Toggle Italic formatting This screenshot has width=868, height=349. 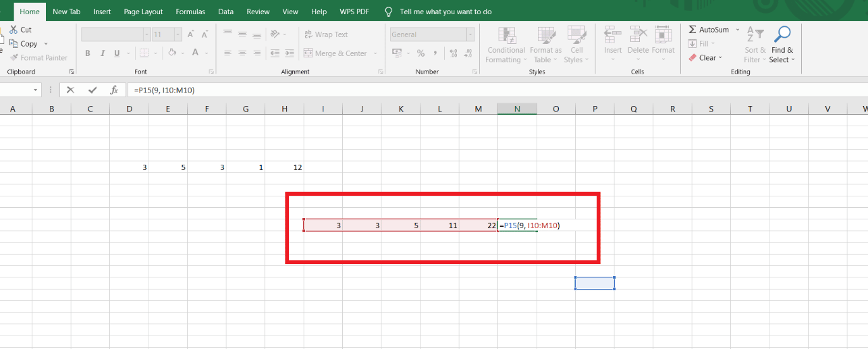tap(103, 53)
